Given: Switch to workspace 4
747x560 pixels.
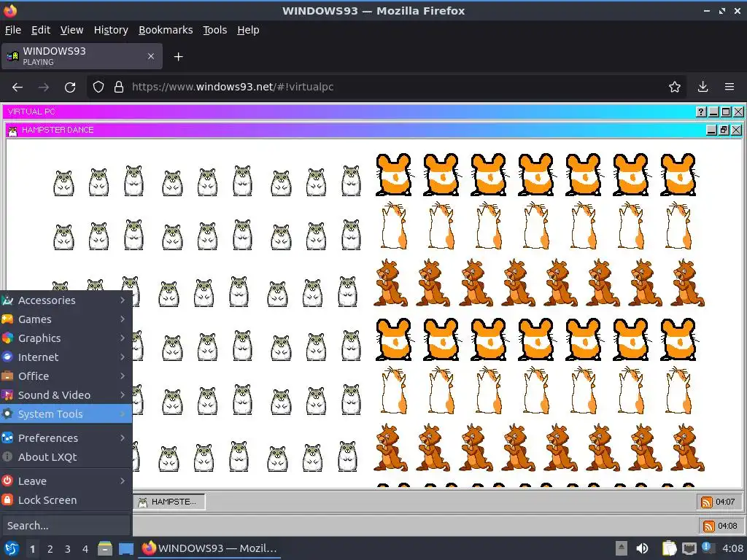Looking at the screenshot, I should [x=85, y=548].
